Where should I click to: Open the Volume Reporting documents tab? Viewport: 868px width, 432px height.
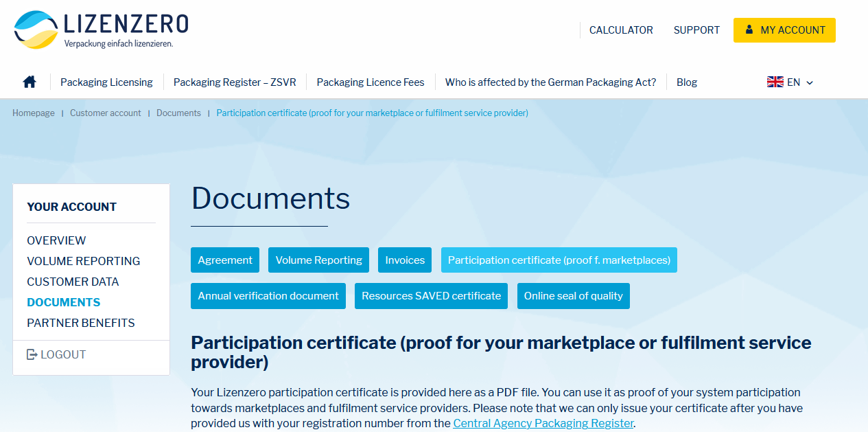point(318,260)
